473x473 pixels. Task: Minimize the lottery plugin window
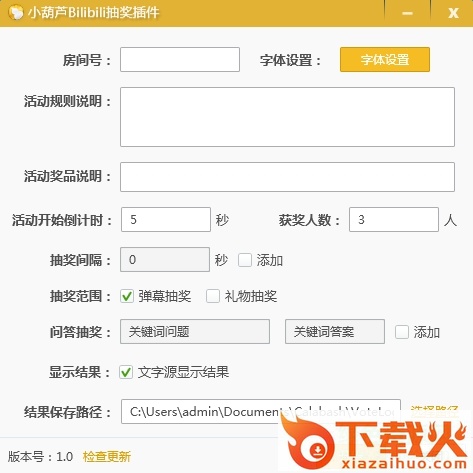click(407, 13)
